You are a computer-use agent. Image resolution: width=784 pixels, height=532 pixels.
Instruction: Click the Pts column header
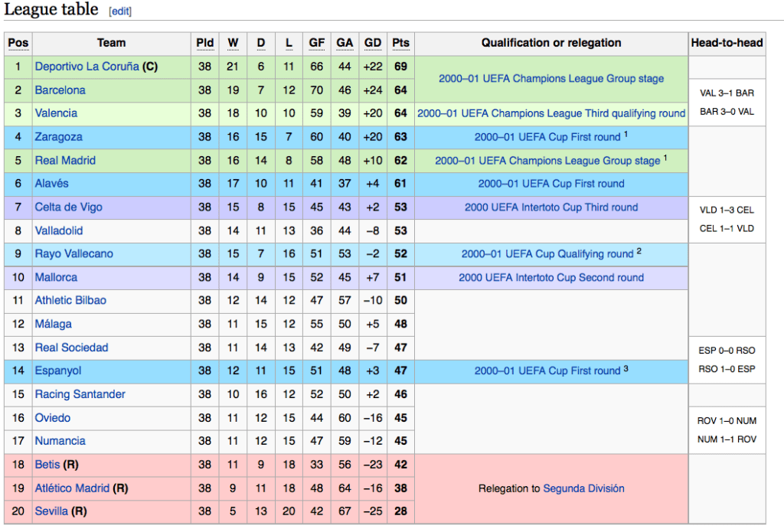point(400,43)
